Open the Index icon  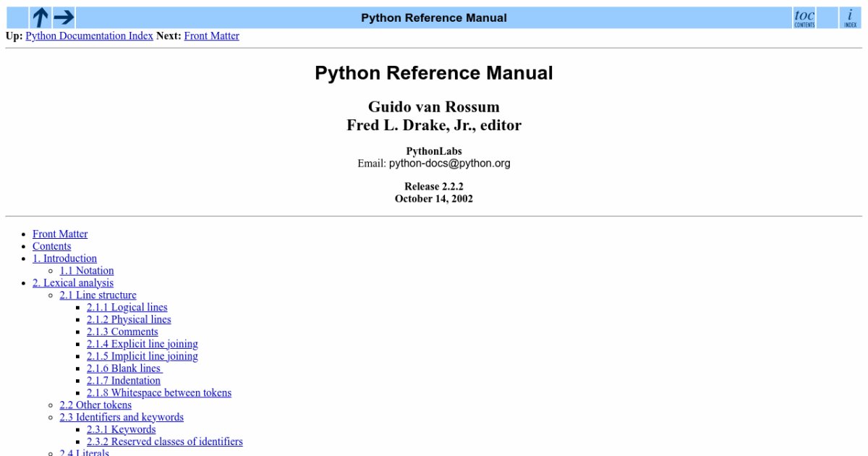[x=850, y=17]
